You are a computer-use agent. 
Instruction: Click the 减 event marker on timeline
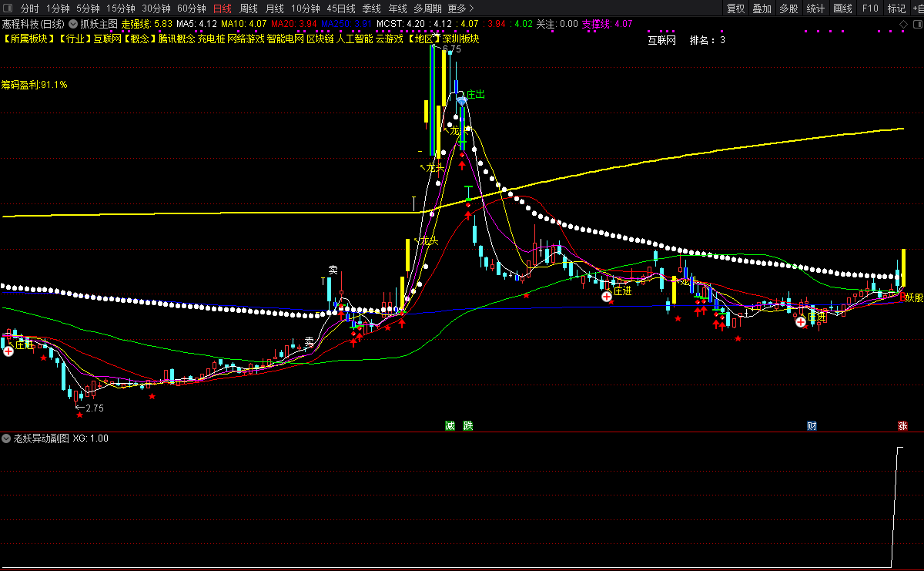coord(450,426)
